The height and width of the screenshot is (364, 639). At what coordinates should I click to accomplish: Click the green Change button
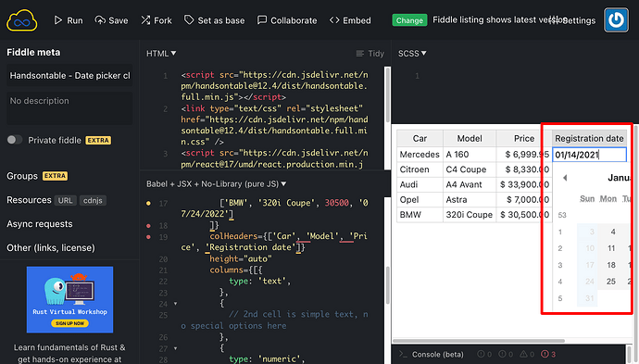coord(409,20)
